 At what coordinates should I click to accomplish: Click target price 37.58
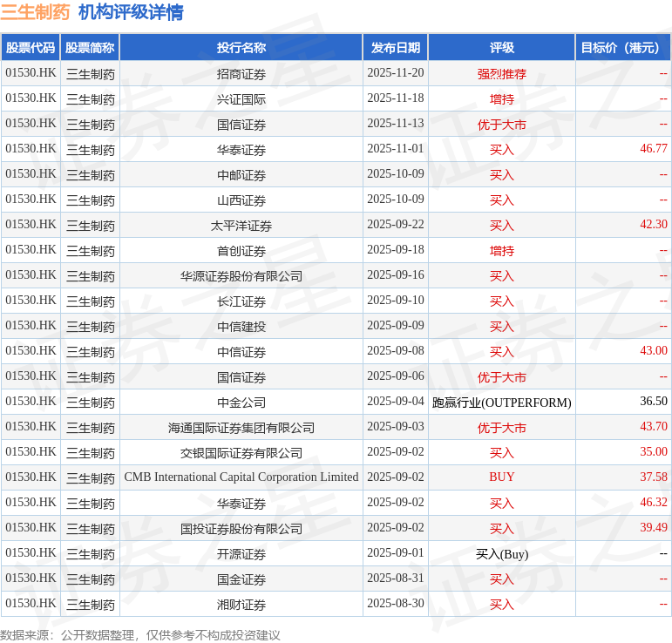(x=654, y=477)
